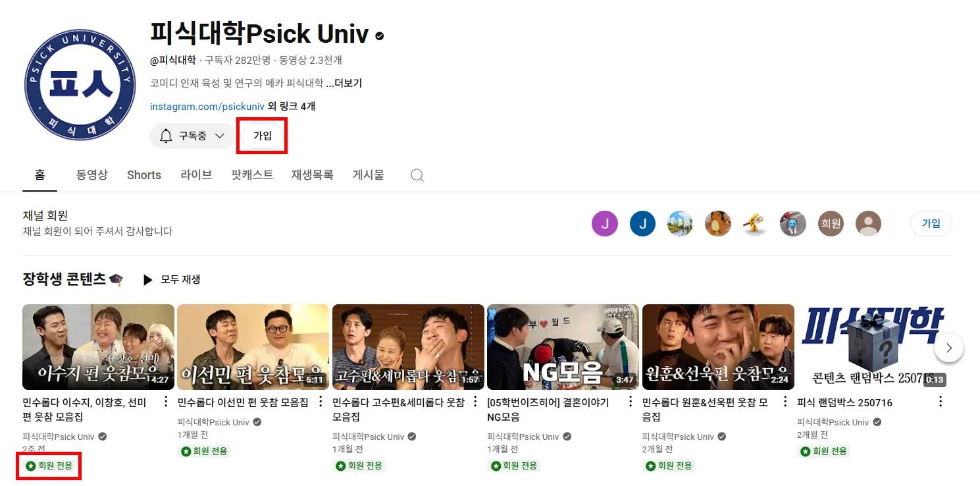Click the 회원 전용 badge under 피식 랜덤박스
This screenshot has width=980, height=486.
pyautogui.click(x=823, y=451)
